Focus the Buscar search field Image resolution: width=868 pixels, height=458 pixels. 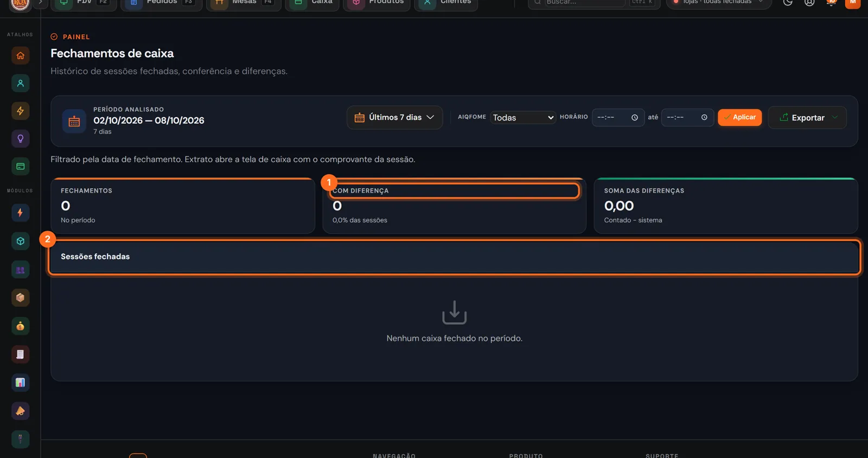tap(585, 3)
